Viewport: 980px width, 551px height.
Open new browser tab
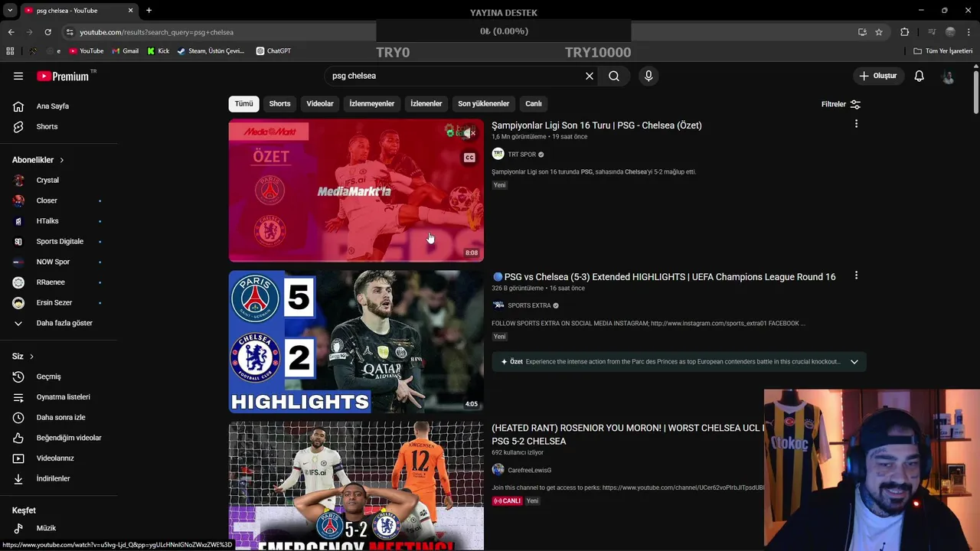click(149, 11)
